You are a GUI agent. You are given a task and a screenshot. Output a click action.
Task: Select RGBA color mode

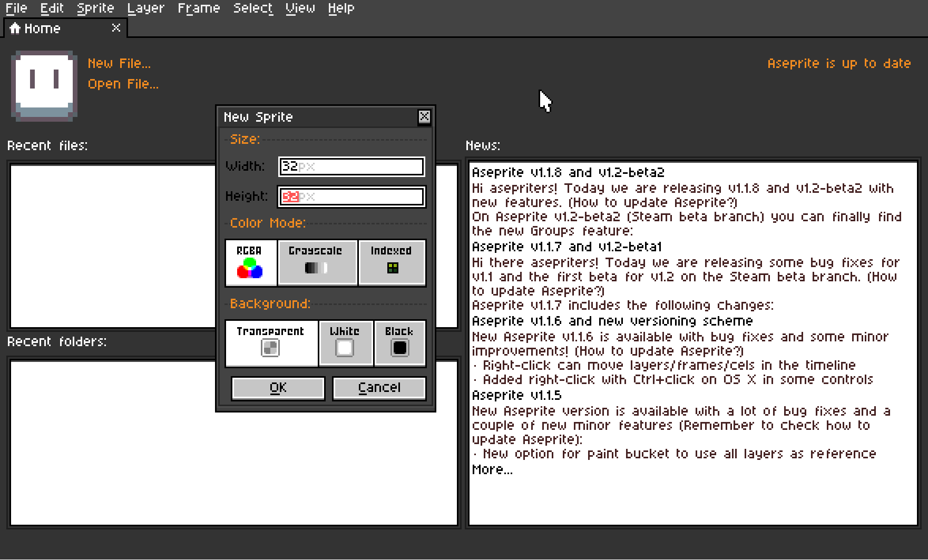pos(251,263)
